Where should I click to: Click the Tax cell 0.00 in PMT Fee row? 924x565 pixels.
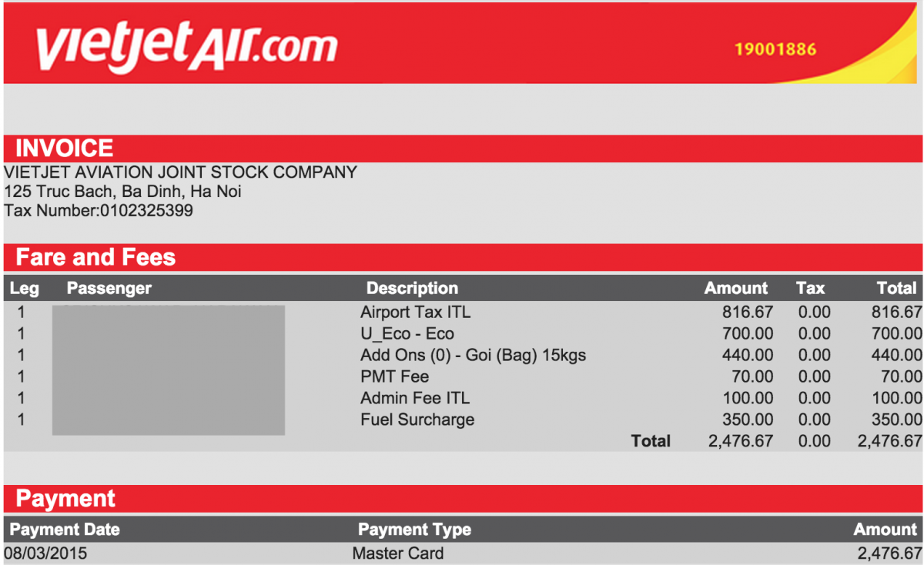click(815, 377)
